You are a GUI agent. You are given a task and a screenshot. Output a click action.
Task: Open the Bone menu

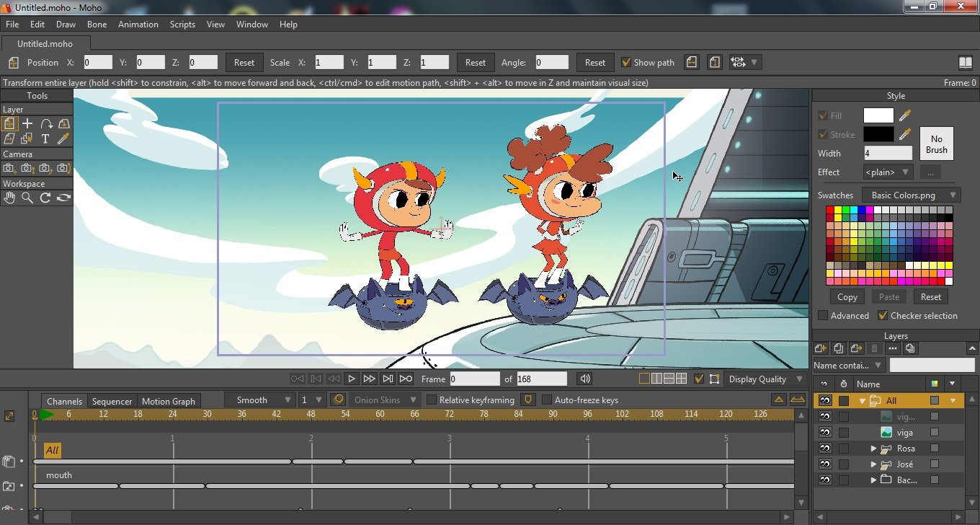click(x=97, y=25)
